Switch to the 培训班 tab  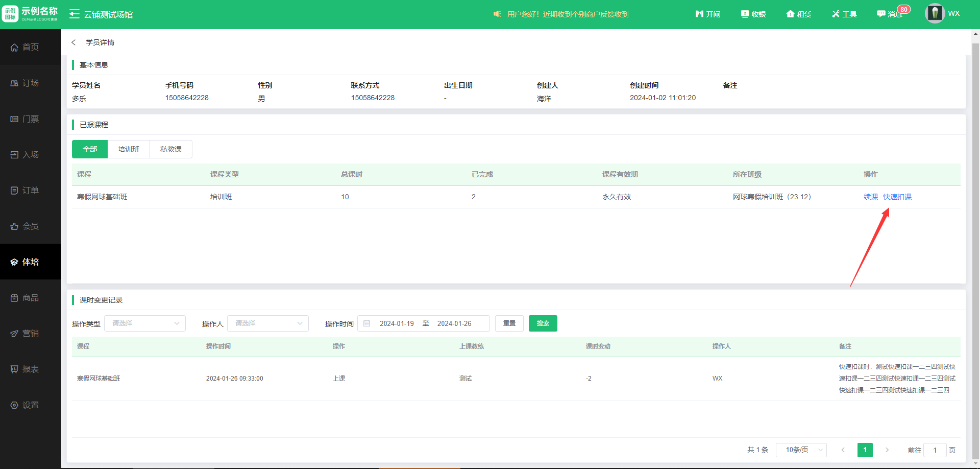pos(129,149)
